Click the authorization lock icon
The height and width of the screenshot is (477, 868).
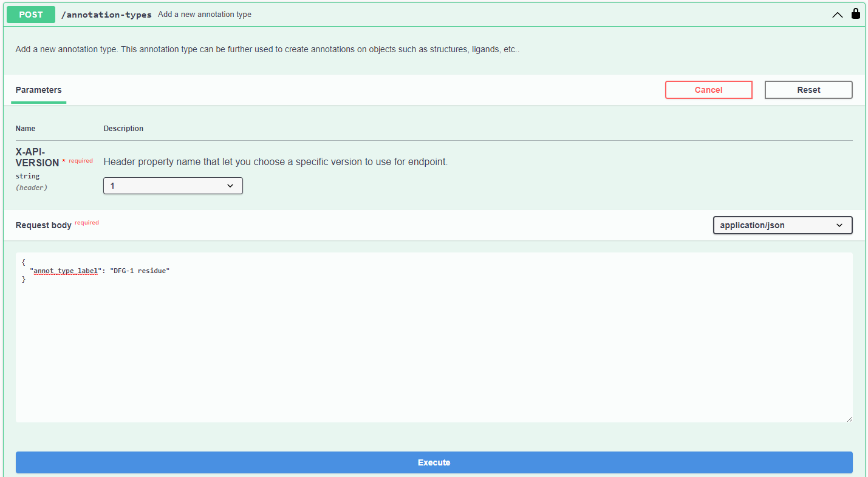[x=855, y=13]
